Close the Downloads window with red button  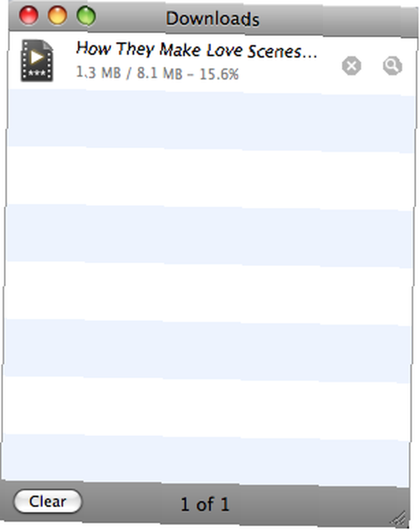point(29,15)
